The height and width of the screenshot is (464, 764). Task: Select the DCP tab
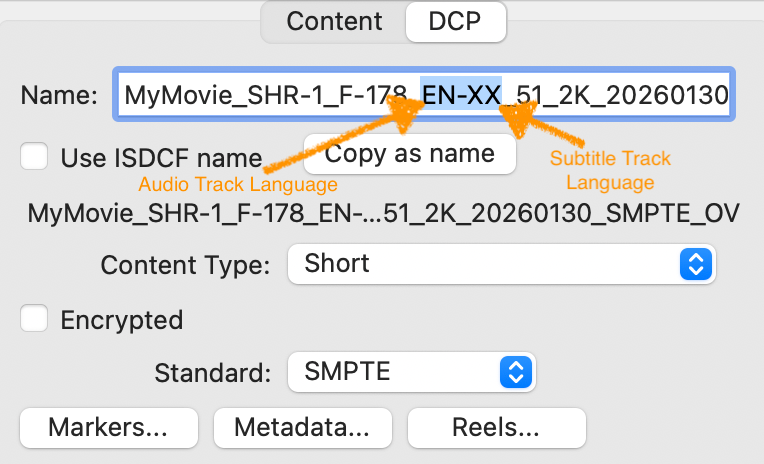[455, 21]
